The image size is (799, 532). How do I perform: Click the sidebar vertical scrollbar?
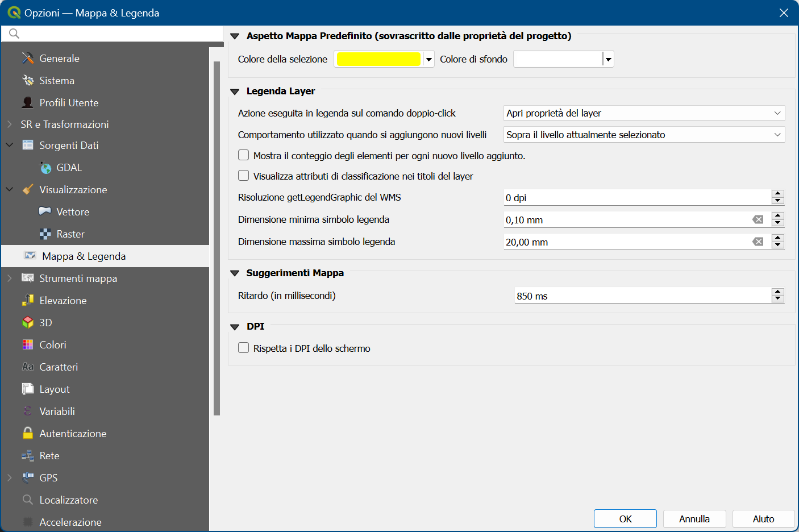tap(217, 238)
